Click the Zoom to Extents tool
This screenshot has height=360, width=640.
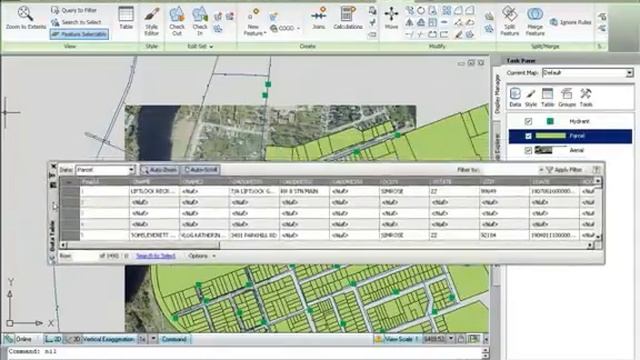pos(26,18)
